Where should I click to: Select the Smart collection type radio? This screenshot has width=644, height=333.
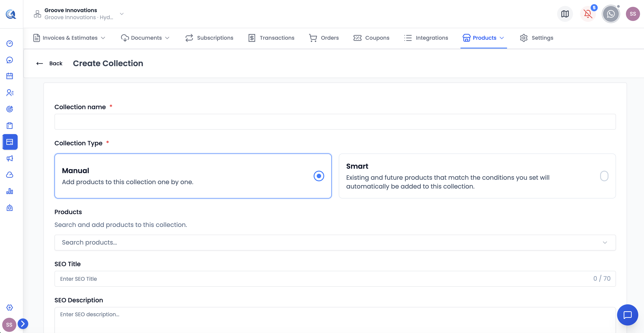click(604, 176)
